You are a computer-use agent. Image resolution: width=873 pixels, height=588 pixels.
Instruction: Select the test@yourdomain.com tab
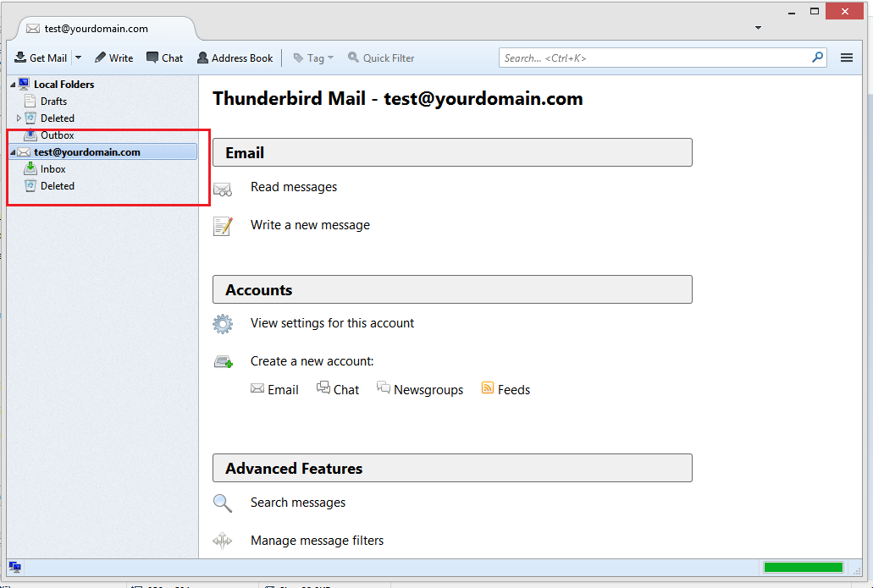[x=106, y=29]
